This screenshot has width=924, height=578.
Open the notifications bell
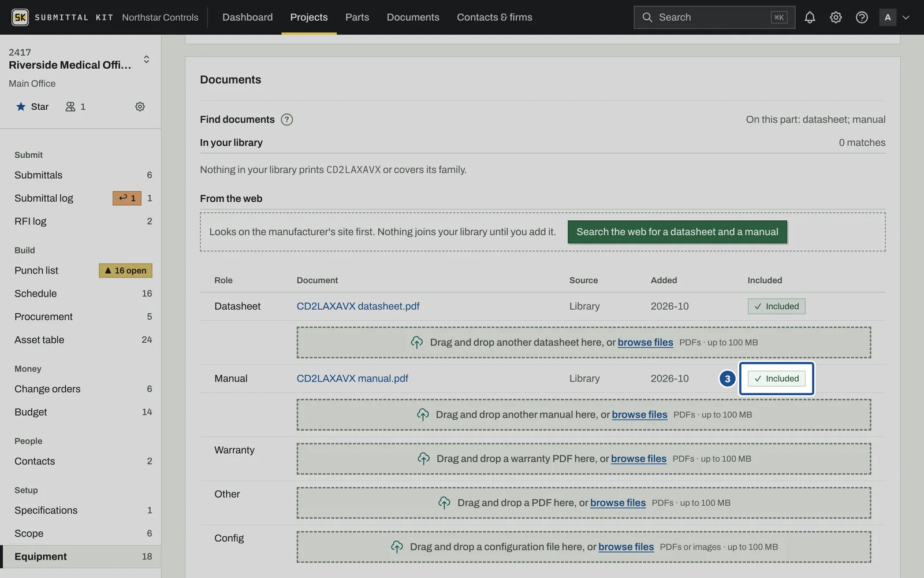coord(810,17)
